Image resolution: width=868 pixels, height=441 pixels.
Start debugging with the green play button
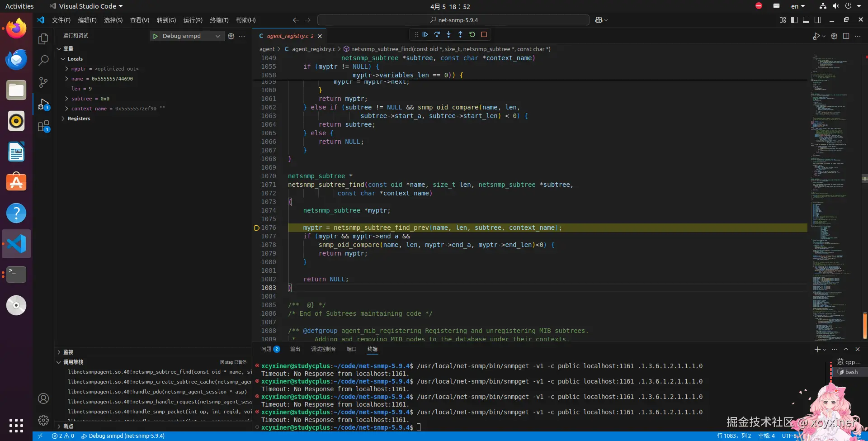156,36
